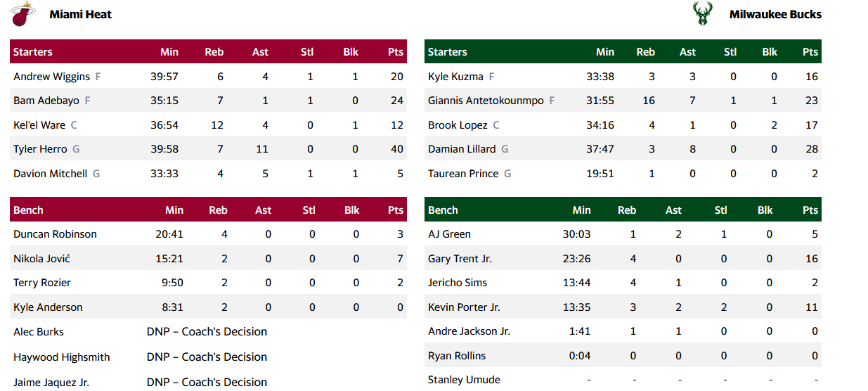Open the Milwaukee Bucks team page link

click(775, 14)
